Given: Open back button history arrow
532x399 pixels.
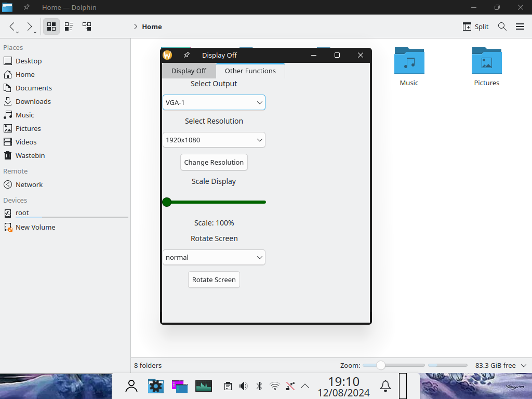Looking at the screenshot, I should [x=17, y=32].
